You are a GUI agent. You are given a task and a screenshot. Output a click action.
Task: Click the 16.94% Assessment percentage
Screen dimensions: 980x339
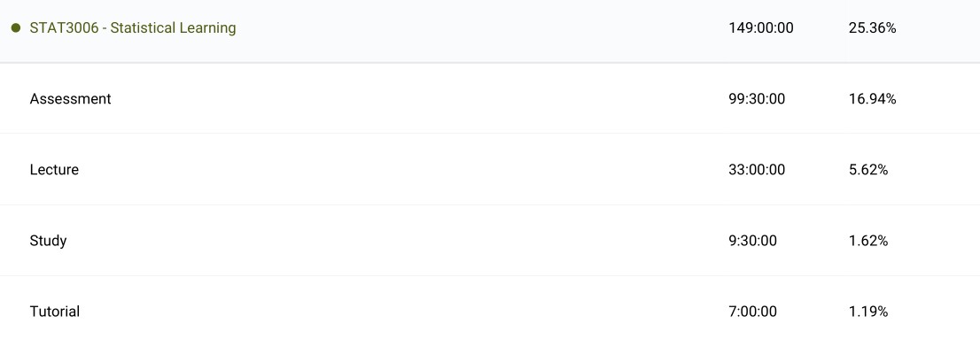[x=873, y=98]
